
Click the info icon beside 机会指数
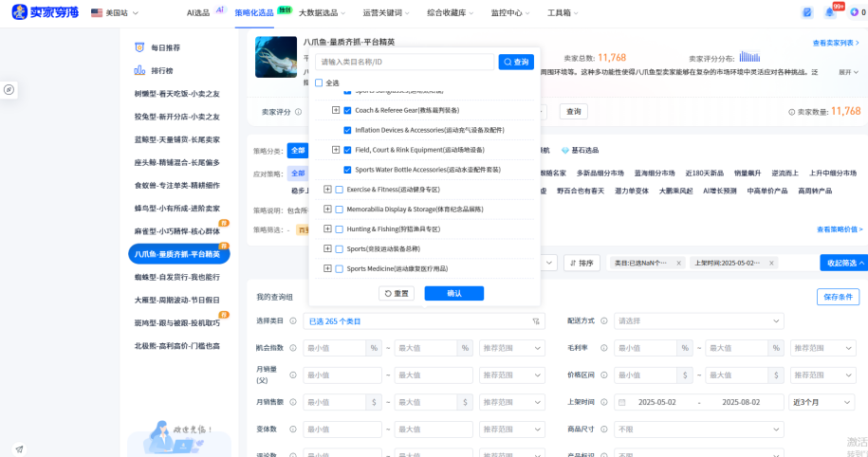tap(293, 348)
